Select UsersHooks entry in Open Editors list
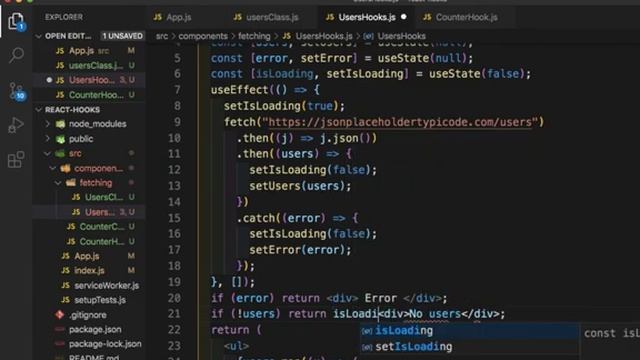This screenshot has height=360, width=640. click(89, 80)
